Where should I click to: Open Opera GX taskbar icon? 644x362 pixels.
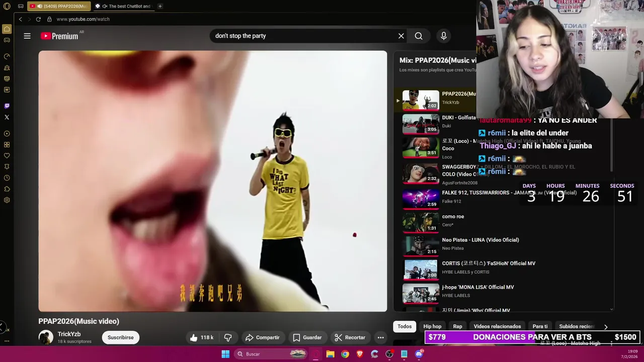pyautogui.click(x=315, y=354)
